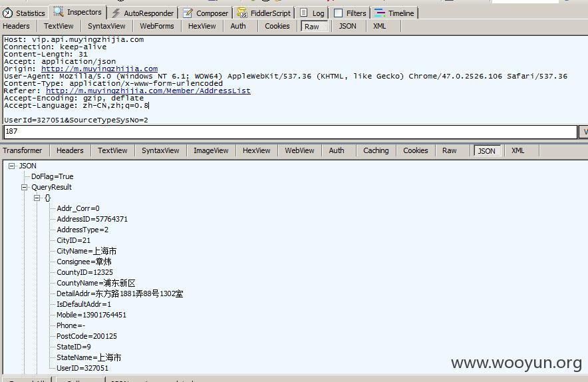Select the PostCode=200125 row

[x=86, y=336]
